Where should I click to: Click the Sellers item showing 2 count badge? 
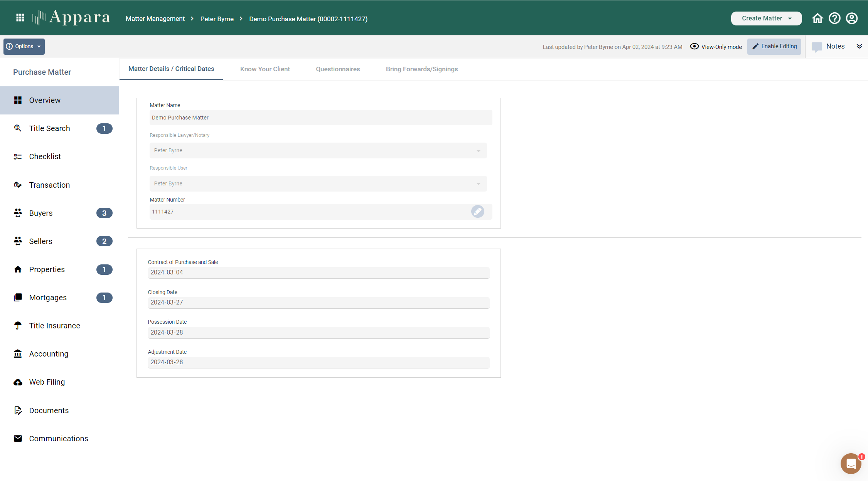coord(40,241)
